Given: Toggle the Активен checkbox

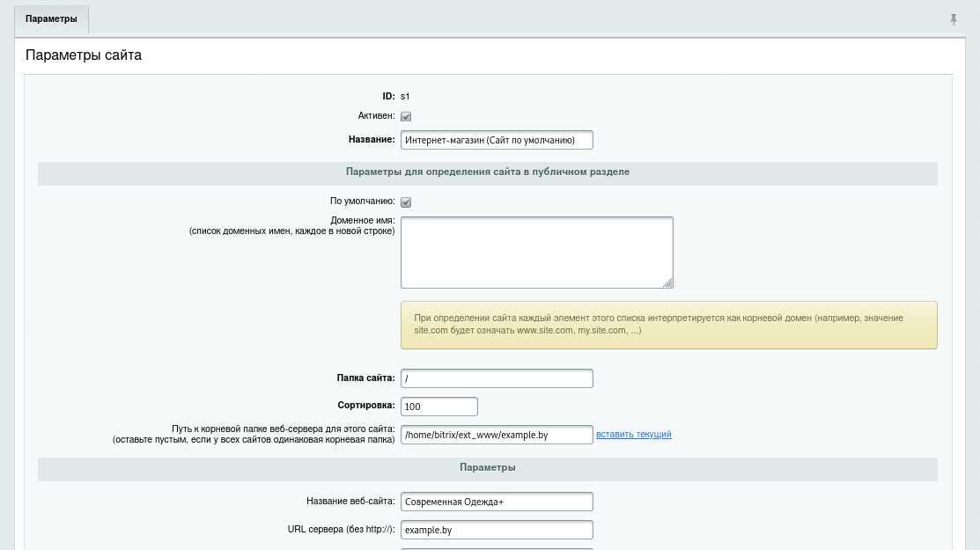Looking at the screenshot, I should 406,116.
